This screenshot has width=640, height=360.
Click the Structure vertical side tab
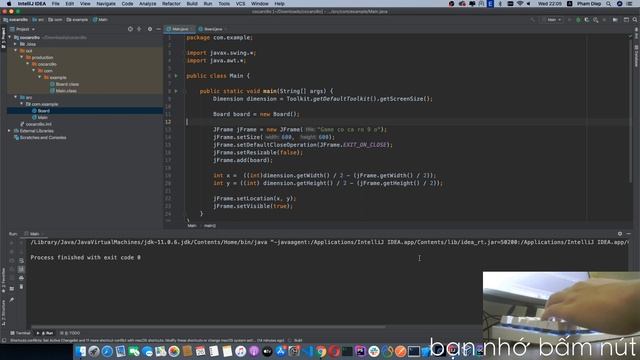pyautogui.click(x=3, y=313)
